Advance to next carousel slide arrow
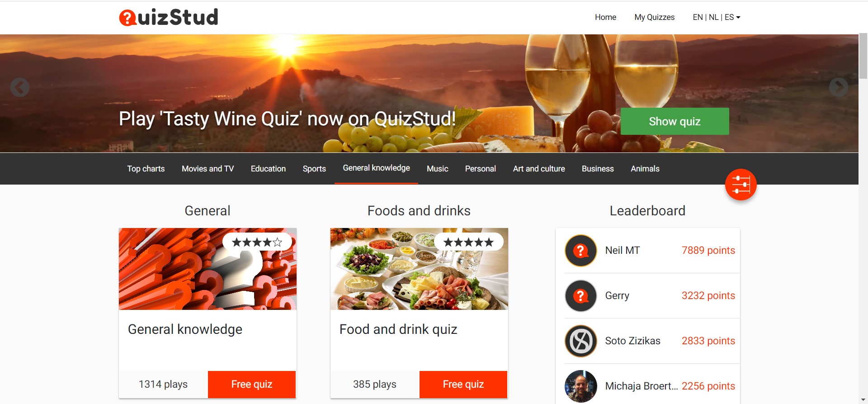868x404 pixels. pyautogui.click(x=839, y=87)
